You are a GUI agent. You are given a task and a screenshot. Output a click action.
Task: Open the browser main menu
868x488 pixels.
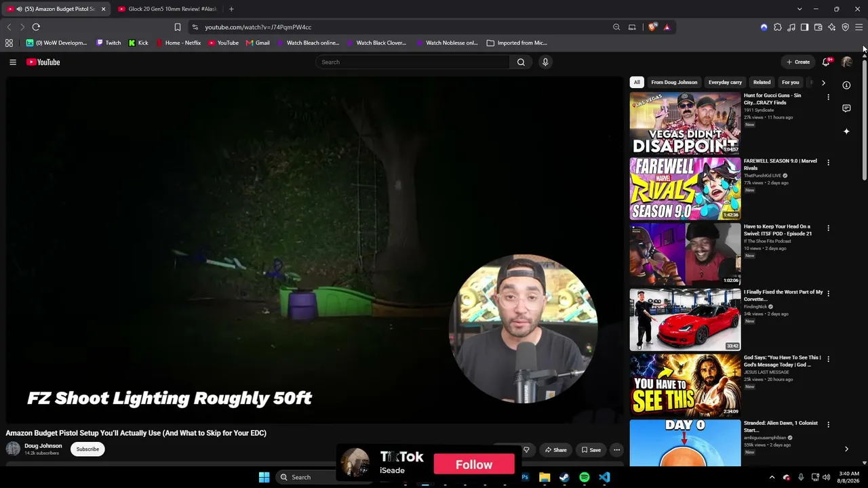(x=859, y=27)
